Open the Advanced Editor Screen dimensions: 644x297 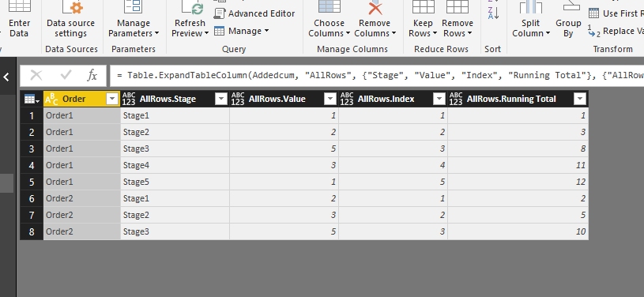254,13
